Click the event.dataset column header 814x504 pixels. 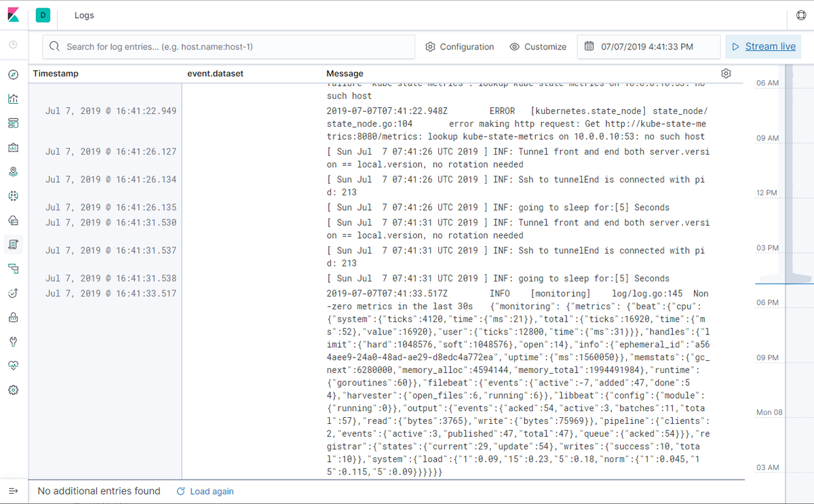click(215, 73)
